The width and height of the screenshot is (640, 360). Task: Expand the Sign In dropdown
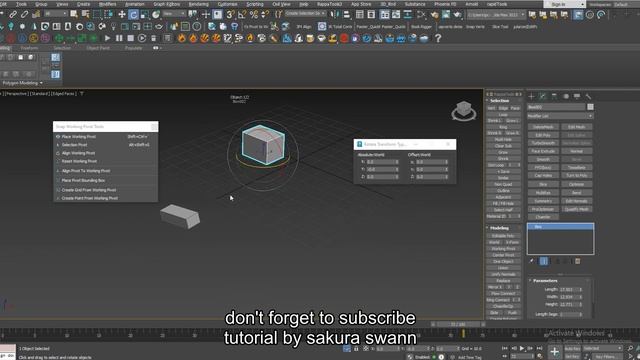(x=564, y=4)
